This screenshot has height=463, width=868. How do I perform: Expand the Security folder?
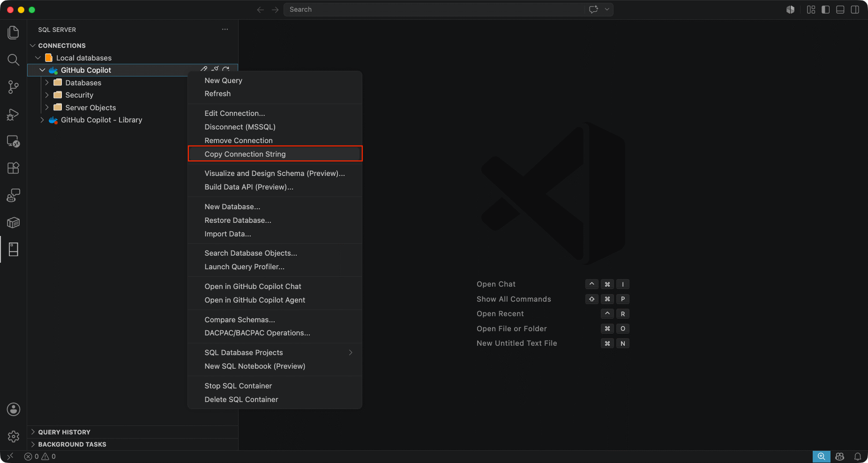click(47, 95)
